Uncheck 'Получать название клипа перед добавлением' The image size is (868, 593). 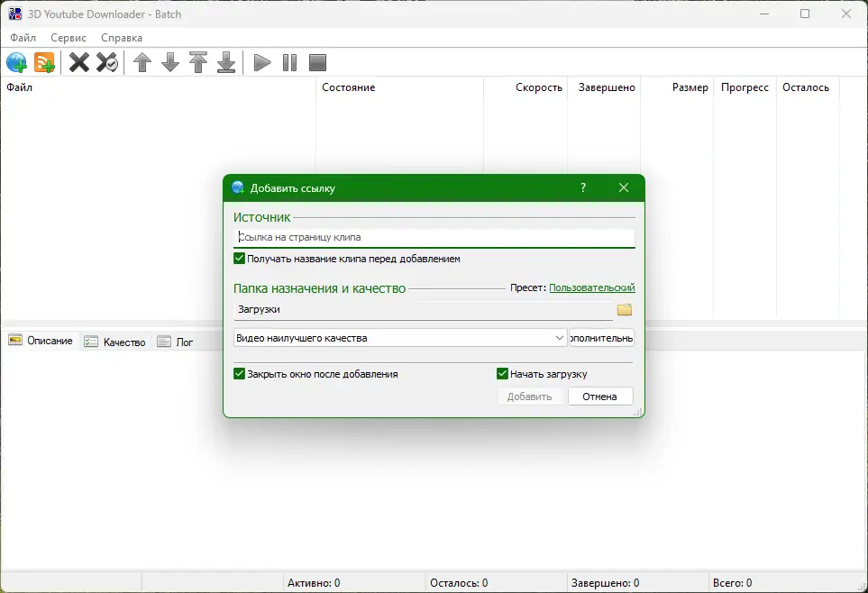239,258
